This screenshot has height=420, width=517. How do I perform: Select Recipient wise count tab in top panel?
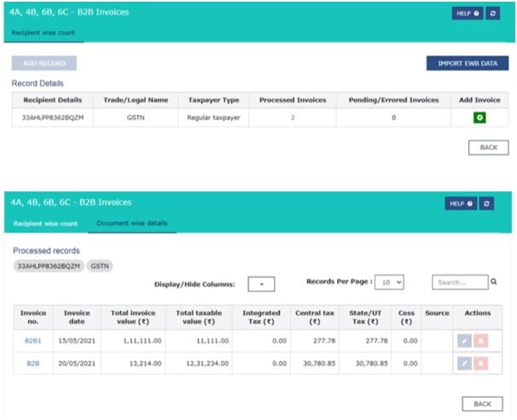click(44, 32)
